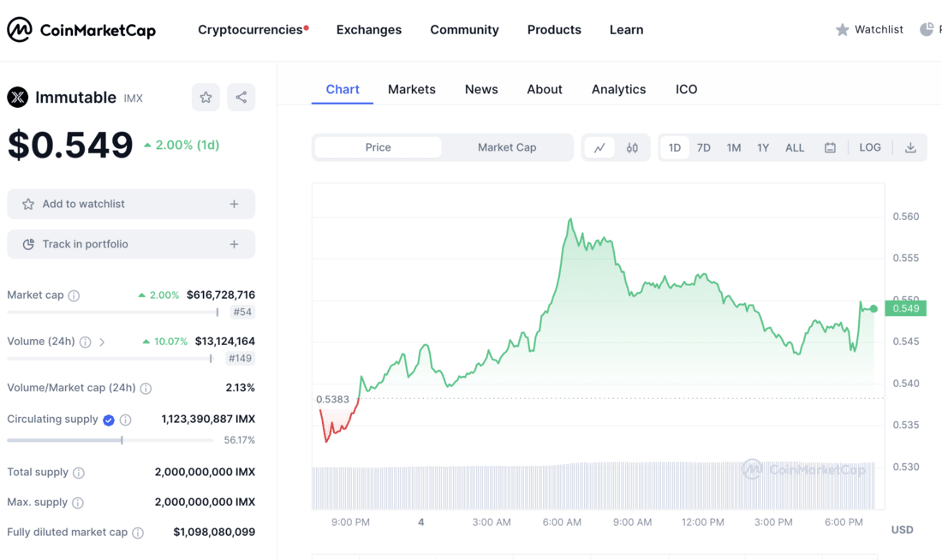Open the portfolio pie icon in header

(927, 29)
